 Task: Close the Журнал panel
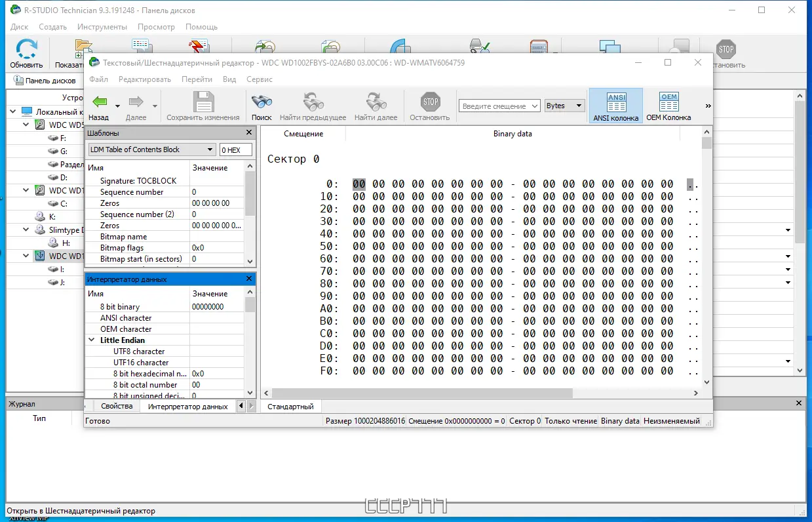[799, 403]
